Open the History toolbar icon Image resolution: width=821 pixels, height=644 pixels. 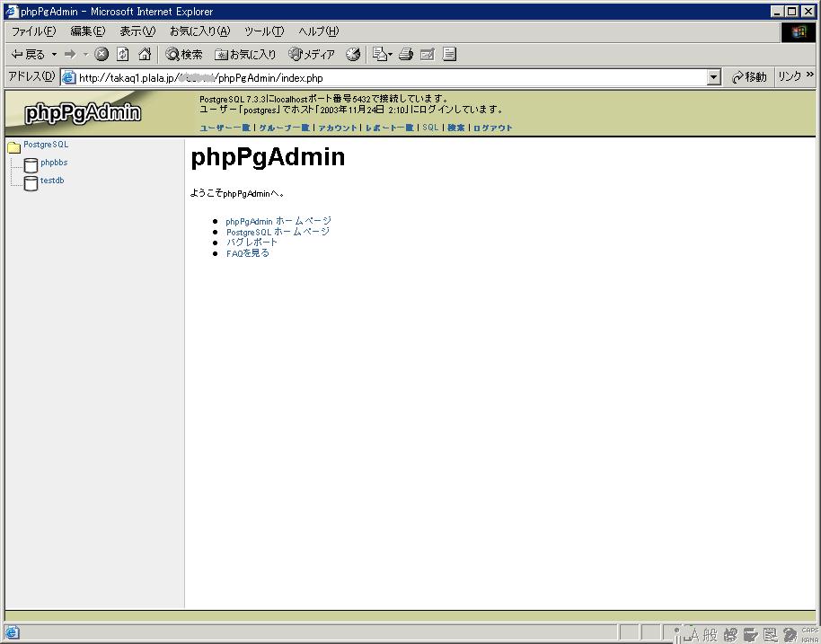pos(353,54)
